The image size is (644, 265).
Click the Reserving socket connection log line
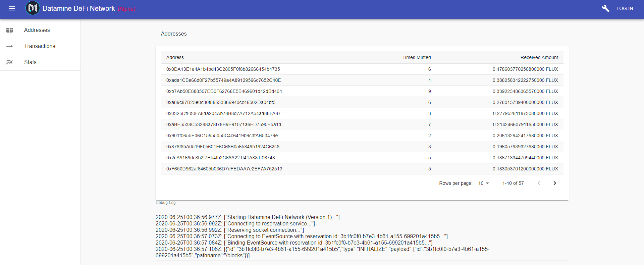click(230, 230)
